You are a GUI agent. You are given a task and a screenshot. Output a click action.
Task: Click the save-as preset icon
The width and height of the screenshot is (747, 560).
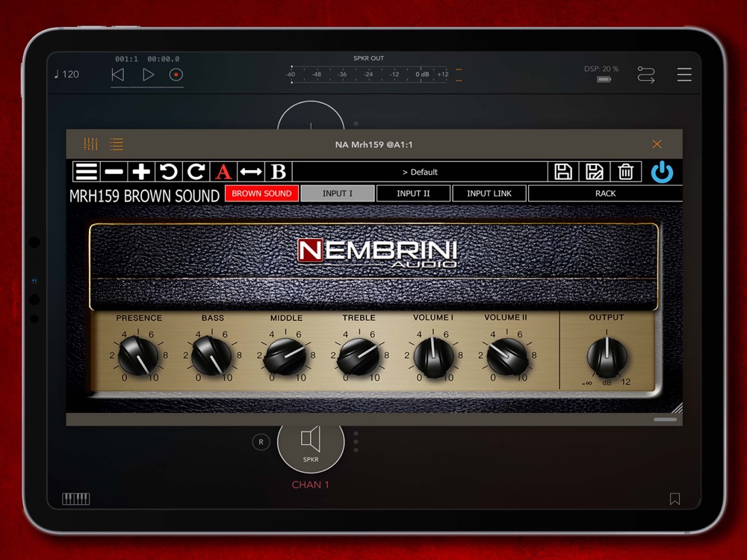594,172
